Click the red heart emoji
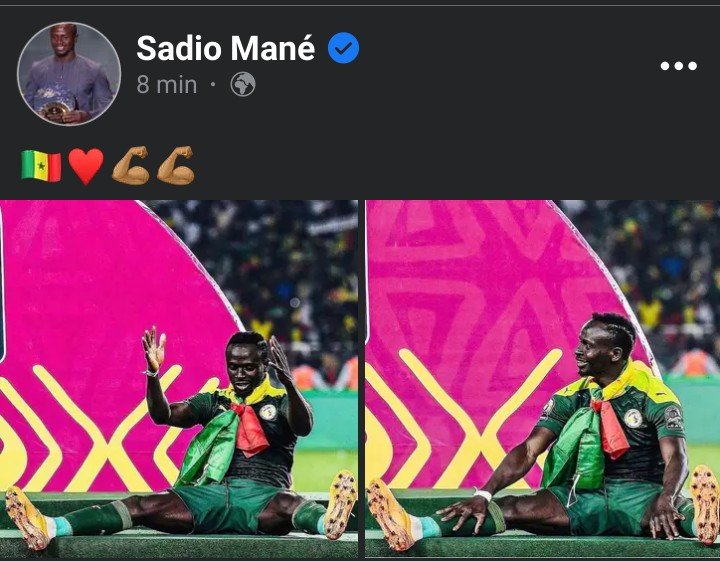 [86, 166]
